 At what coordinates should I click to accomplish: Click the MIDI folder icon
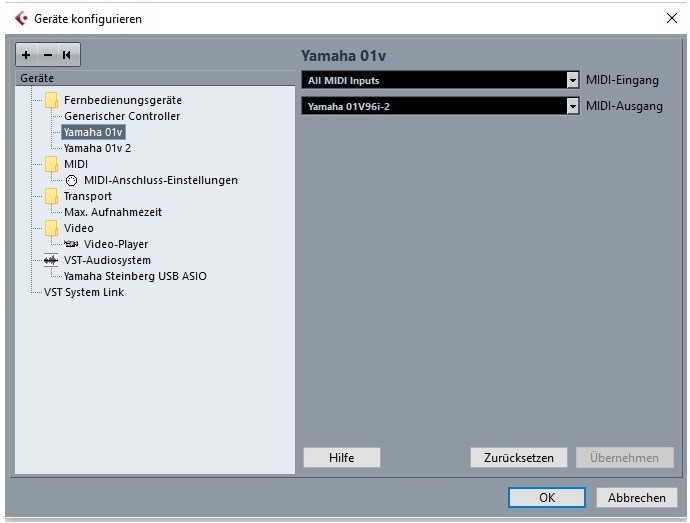point(51,164)
